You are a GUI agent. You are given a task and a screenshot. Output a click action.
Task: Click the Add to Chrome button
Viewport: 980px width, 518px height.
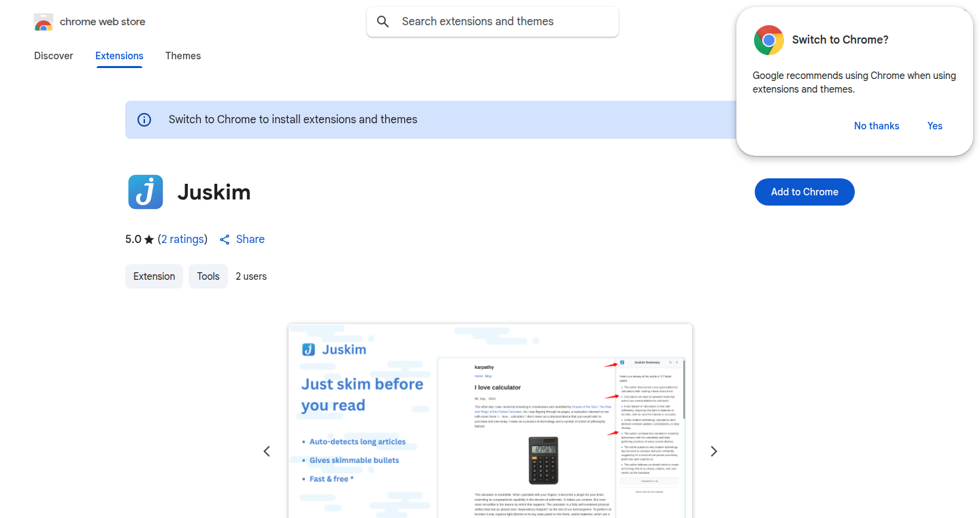click(804, 192)
